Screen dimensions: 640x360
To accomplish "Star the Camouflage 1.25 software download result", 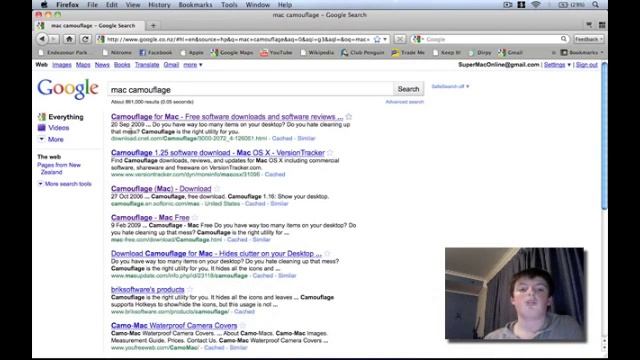I will point(330,153).
